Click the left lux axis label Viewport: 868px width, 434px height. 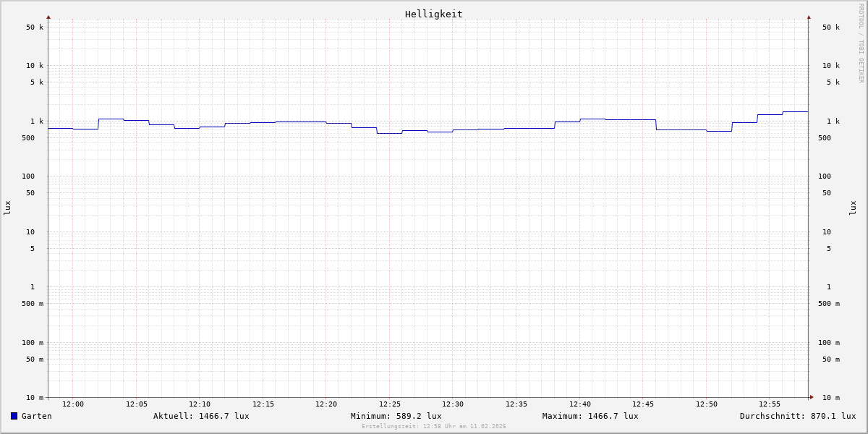7,208
